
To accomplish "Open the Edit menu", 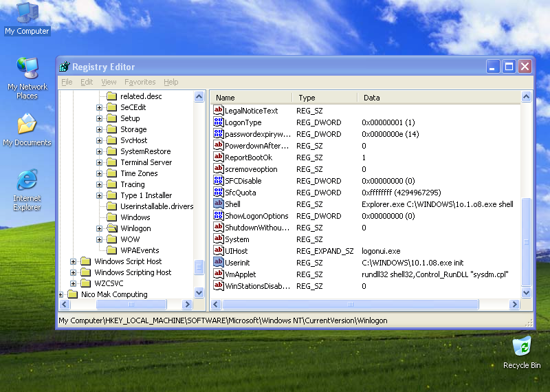I will 87,82.
